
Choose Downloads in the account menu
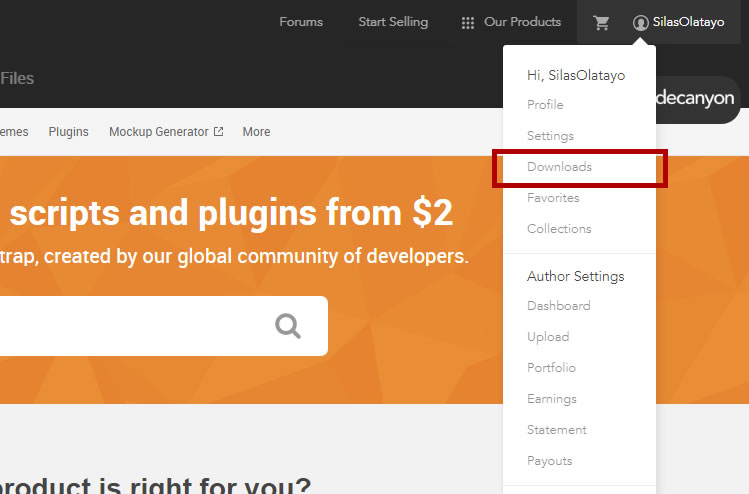click(559, 167)
